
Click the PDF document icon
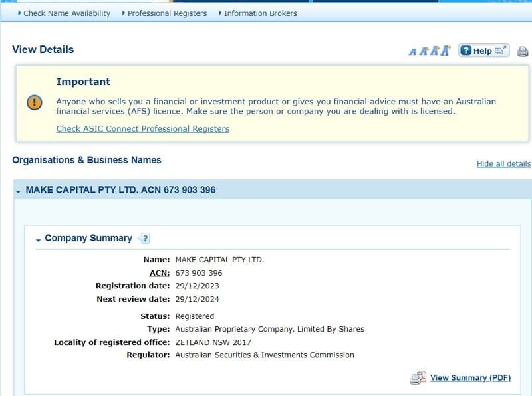point(418,378)
